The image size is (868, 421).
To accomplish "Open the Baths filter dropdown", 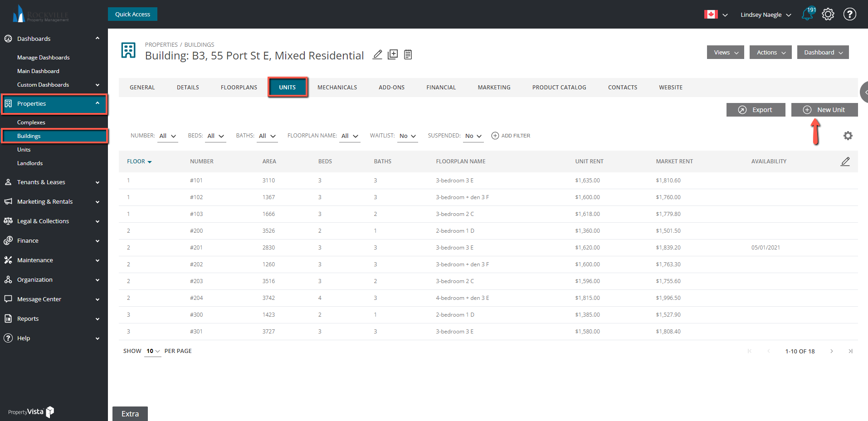I will coord(267,136).
